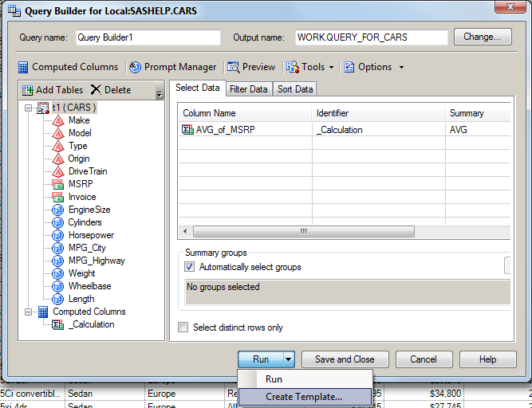The width and height of the screenshot is (532, 408).
Task: Click the Save and Close button
Action: 345,359
